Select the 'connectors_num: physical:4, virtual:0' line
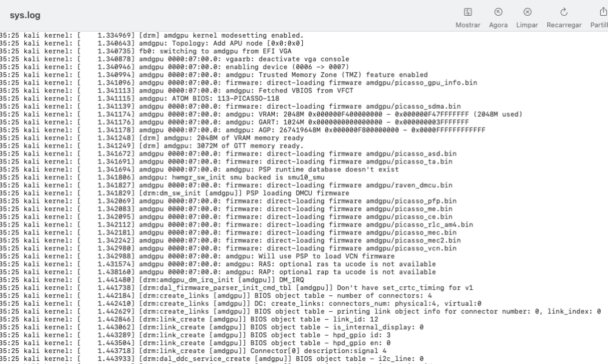 tap(241, 303)
